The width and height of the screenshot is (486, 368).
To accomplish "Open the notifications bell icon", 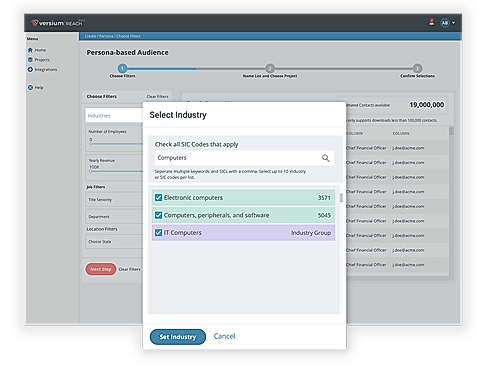I will pyautogui.click(x=431, y=22).
